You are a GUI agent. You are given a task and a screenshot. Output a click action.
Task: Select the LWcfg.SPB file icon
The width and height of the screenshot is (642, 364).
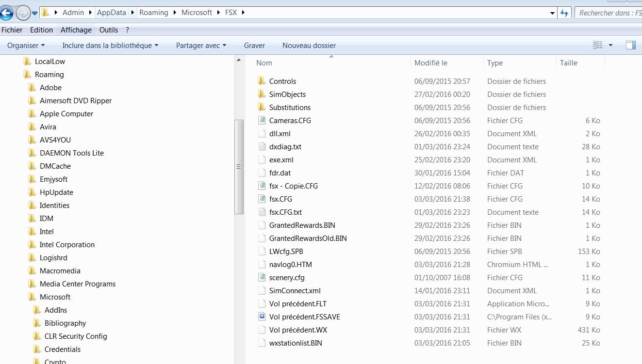(x=262, y=251)
